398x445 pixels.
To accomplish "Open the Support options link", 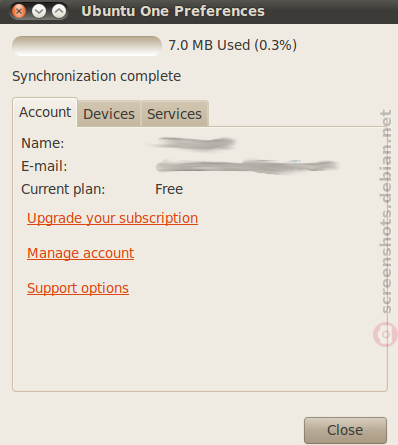I will click(78, 288).
